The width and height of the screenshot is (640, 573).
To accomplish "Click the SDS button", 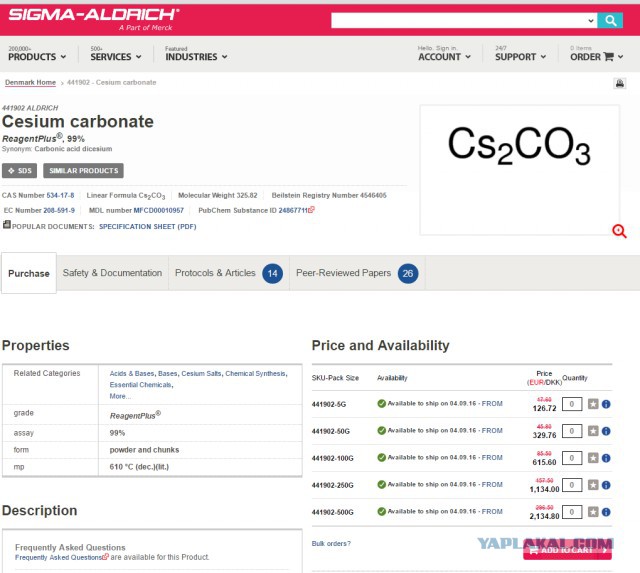I will [x=20, y=171].
